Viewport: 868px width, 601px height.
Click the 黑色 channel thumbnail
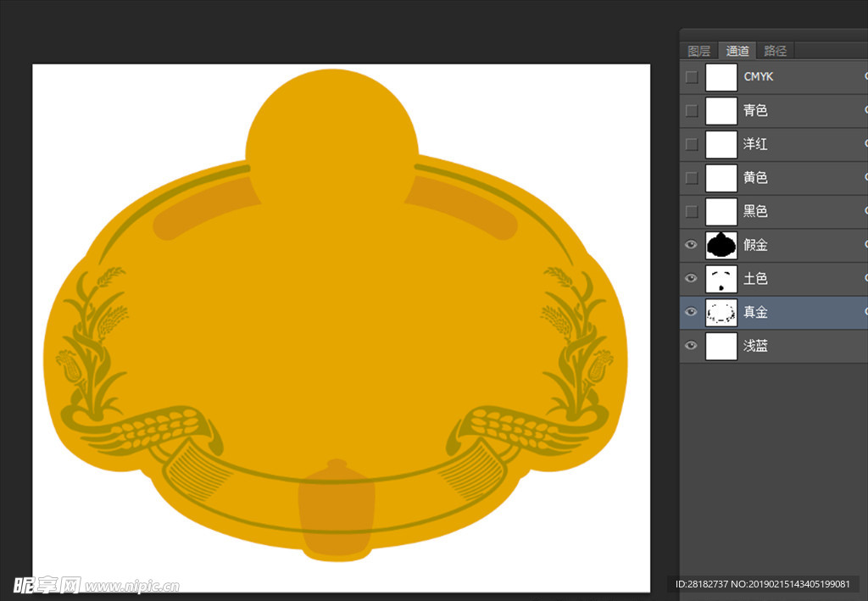[721, 211]
